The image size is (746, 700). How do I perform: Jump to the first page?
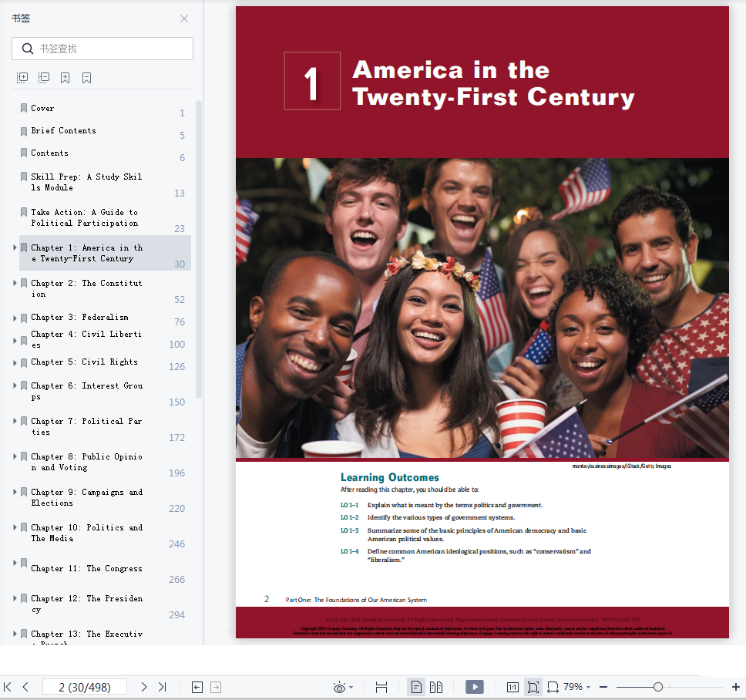(8, 687)
